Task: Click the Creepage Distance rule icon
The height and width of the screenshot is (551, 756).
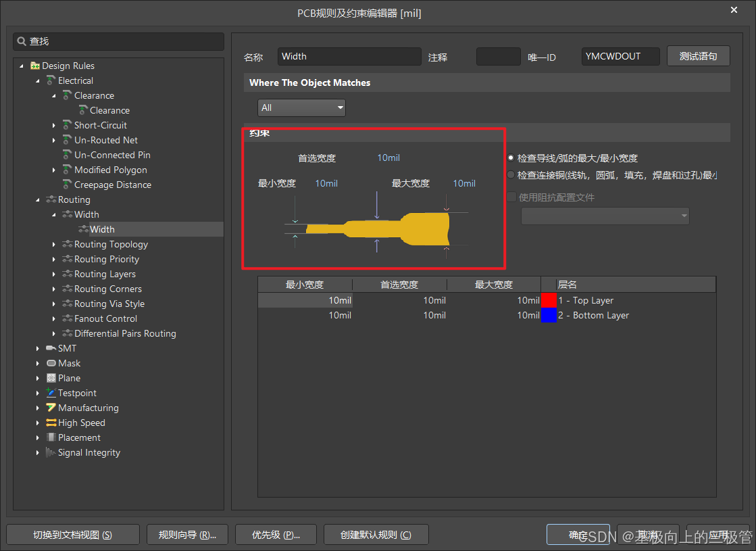Action: (x=68, y=185)
